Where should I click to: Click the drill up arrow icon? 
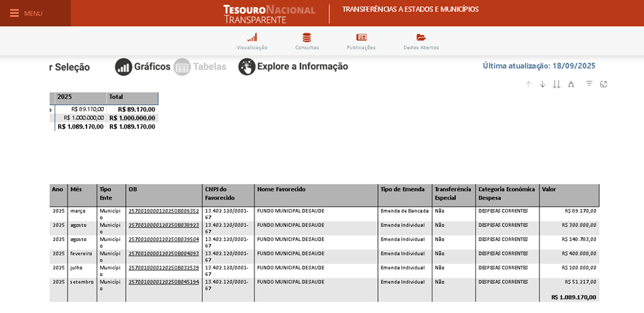click(528, 84)
